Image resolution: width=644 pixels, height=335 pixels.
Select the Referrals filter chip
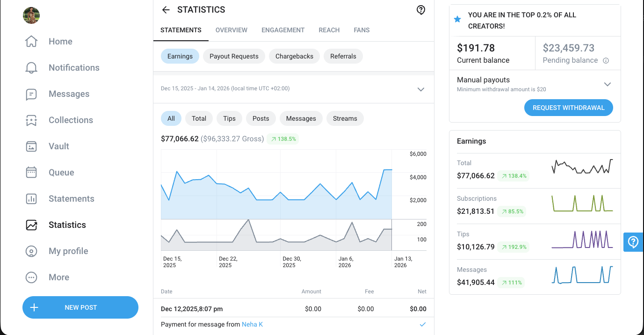pyautogui.click(x=343, y=56)
